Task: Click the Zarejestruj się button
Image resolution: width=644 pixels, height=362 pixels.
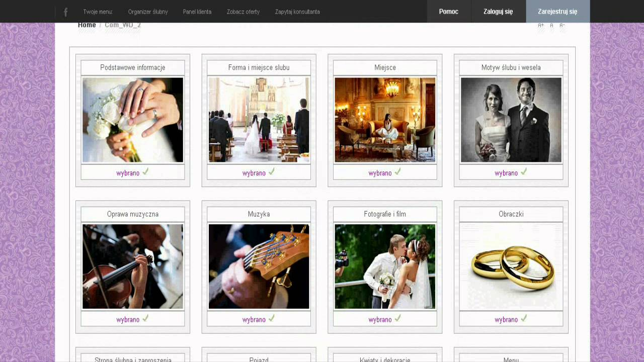Action: [557, 12]
